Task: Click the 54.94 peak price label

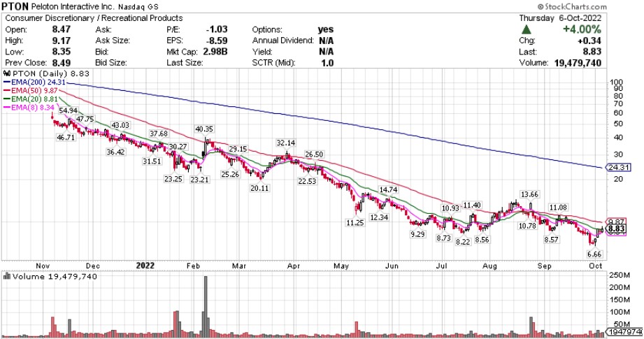Action: coord(69,111)
